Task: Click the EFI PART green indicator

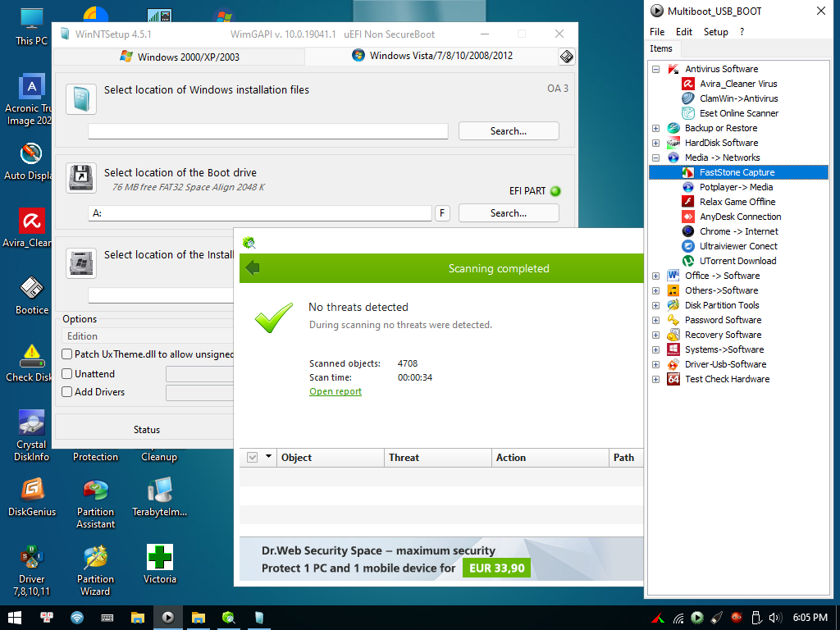Action: [x=555, y=191]
